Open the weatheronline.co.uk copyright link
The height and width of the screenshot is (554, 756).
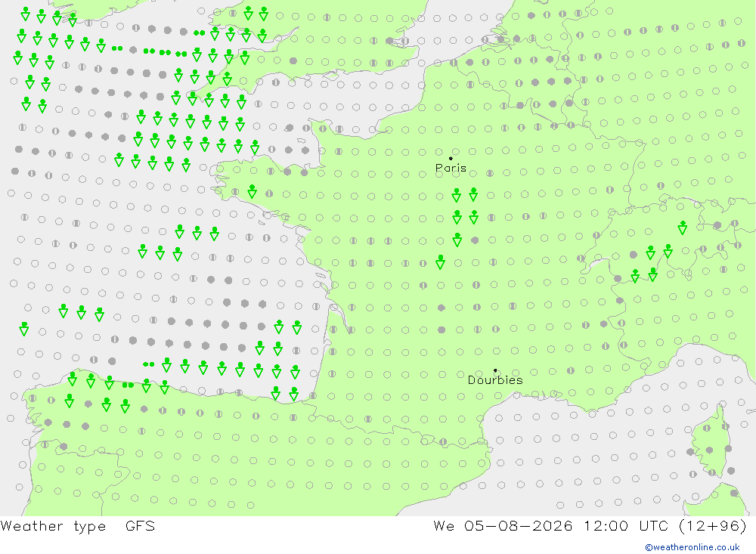692,547
